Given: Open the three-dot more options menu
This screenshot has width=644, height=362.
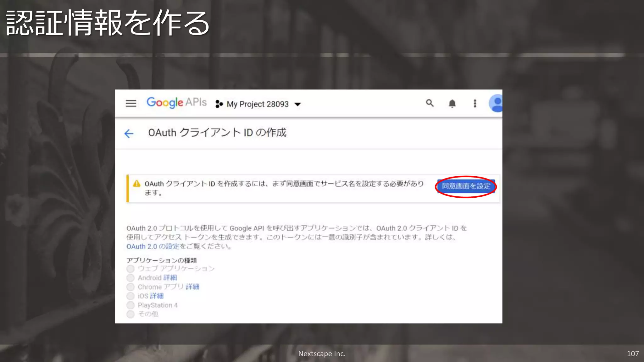Looking at the screenshot, I should [475, 103].
